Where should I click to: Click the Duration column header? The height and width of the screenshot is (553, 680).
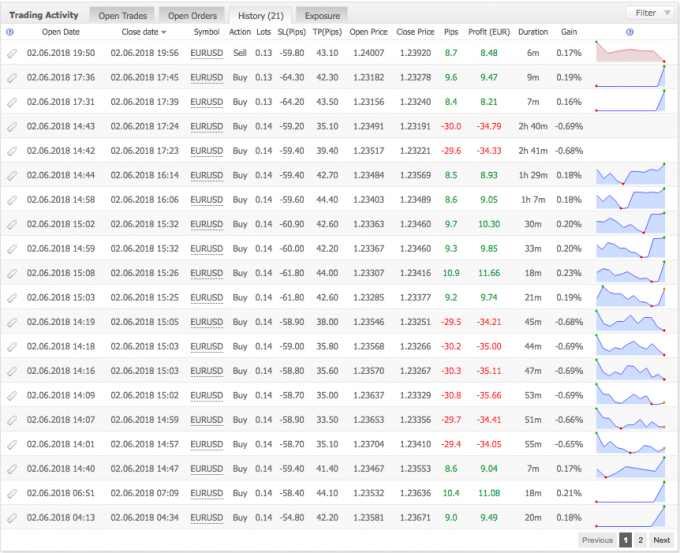[x=533, y=32]
